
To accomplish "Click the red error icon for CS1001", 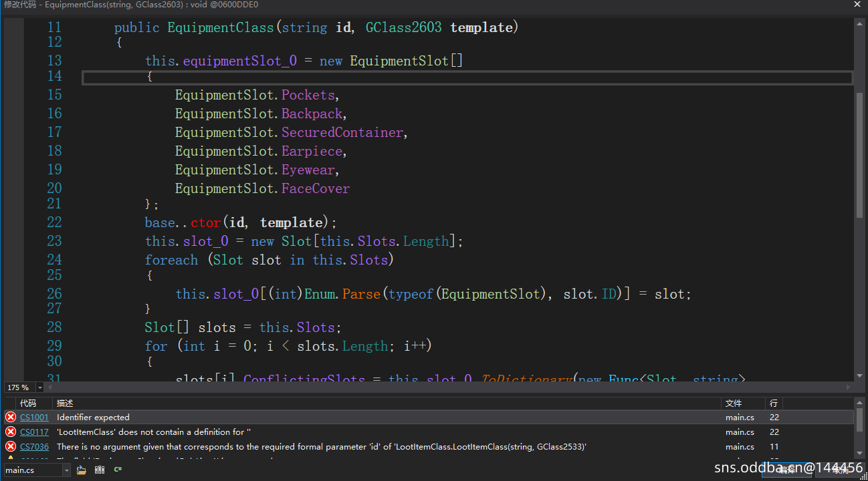I will 11,418.
